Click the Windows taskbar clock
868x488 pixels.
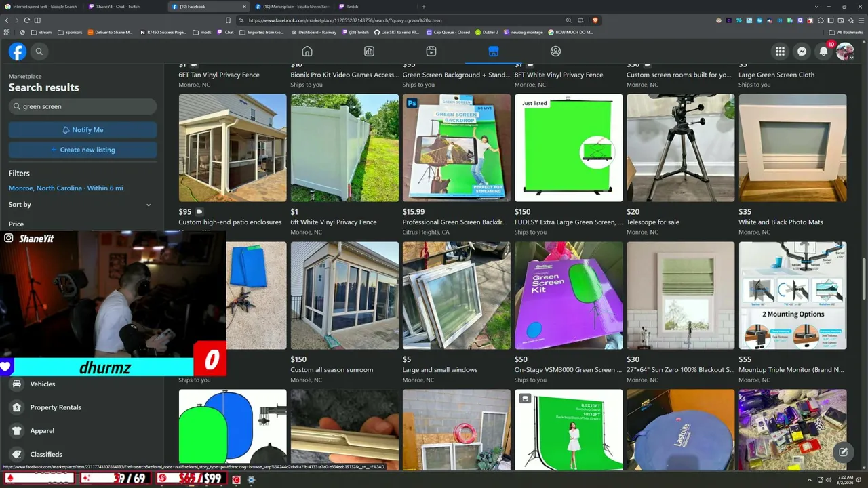845,480
